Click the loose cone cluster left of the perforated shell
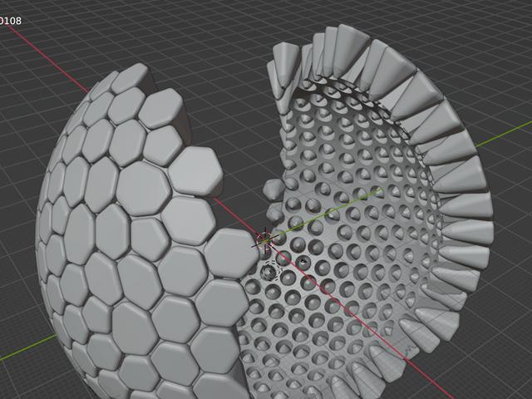Image resolution: width=532 pixels, height=399 pixels. 273,190
